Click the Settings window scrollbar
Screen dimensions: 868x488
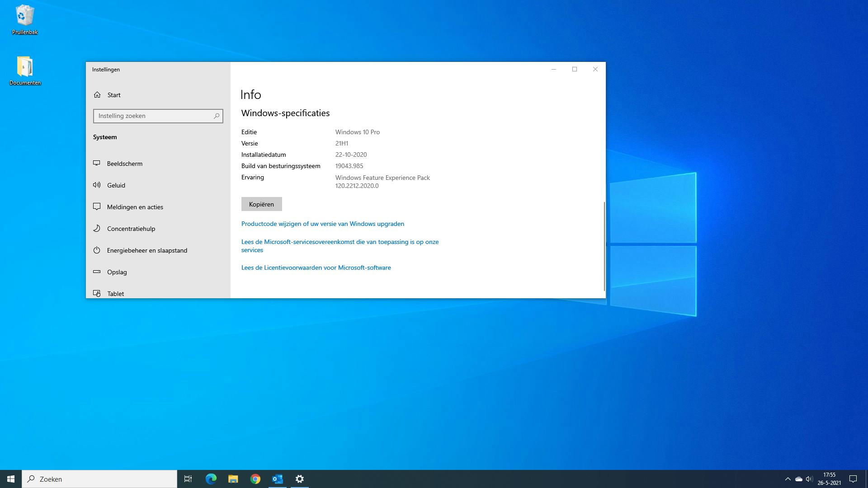pos(604,246)
